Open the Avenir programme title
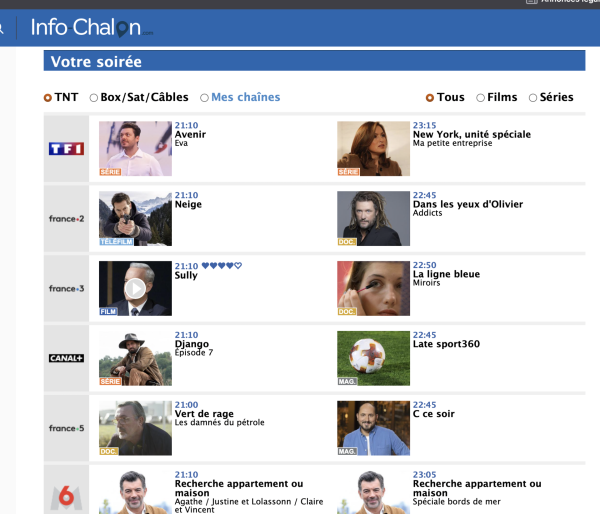The image size is (600, 514). point(190,134)
